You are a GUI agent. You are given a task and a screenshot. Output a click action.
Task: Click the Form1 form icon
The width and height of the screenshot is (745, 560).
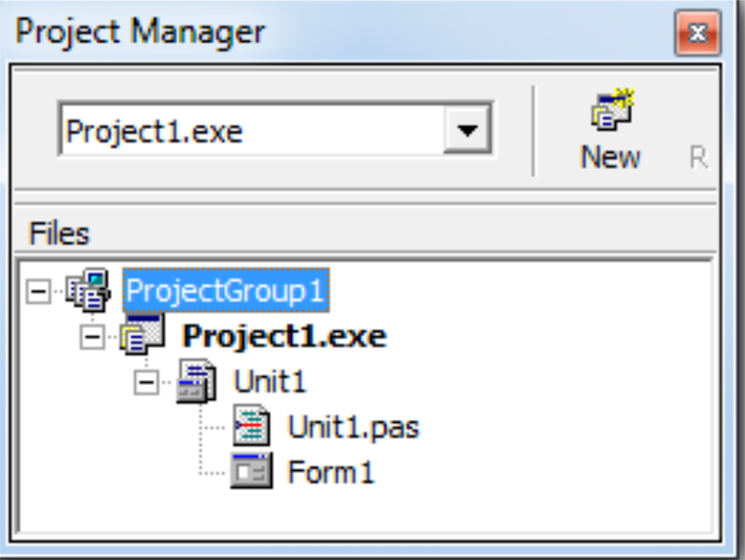[252, 470]
